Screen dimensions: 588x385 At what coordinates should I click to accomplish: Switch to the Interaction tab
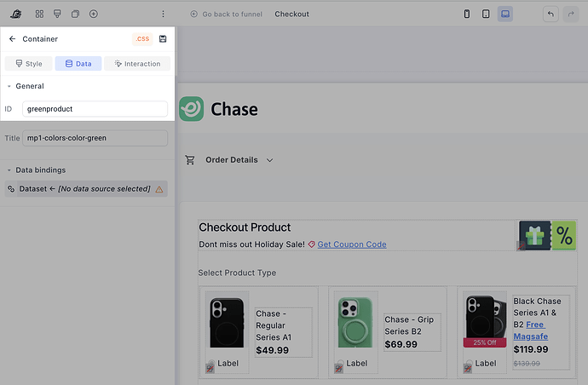(137, 64)
